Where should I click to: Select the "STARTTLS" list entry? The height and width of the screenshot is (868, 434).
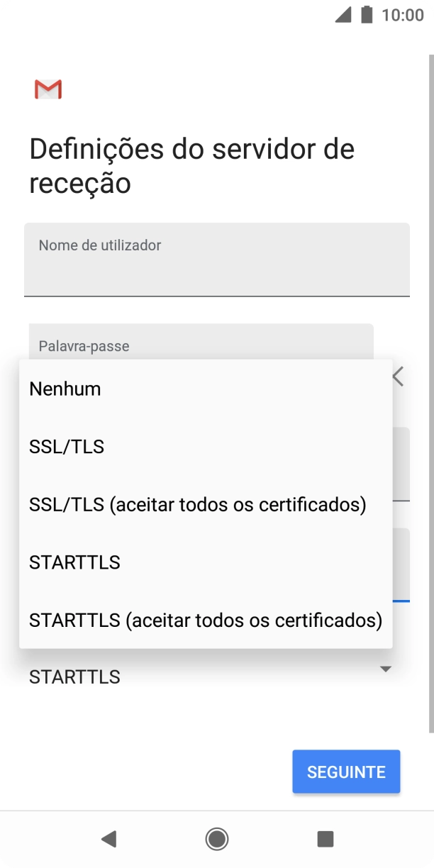coord(74,562)
